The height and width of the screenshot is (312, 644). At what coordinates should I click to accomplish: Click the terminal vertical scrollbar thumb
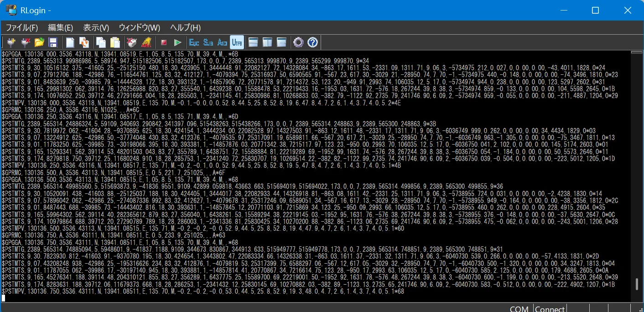point(637,284)
